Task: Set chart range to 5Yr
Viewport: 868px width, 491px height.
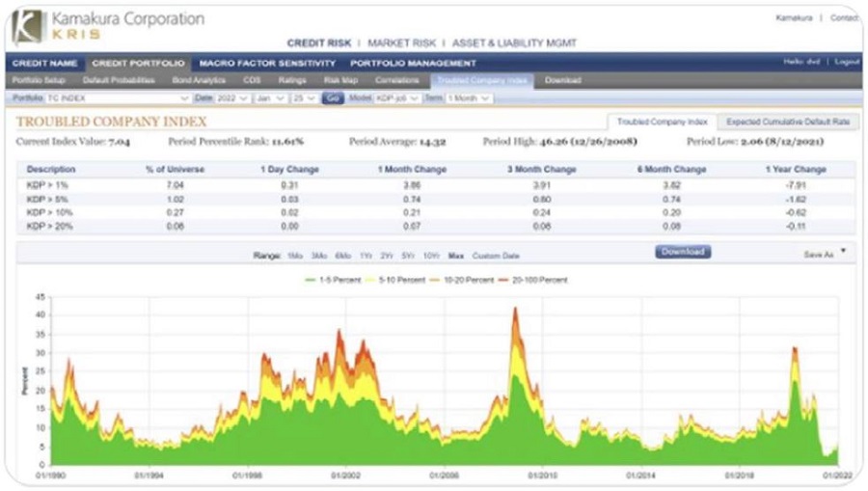Action: (408, 256)
